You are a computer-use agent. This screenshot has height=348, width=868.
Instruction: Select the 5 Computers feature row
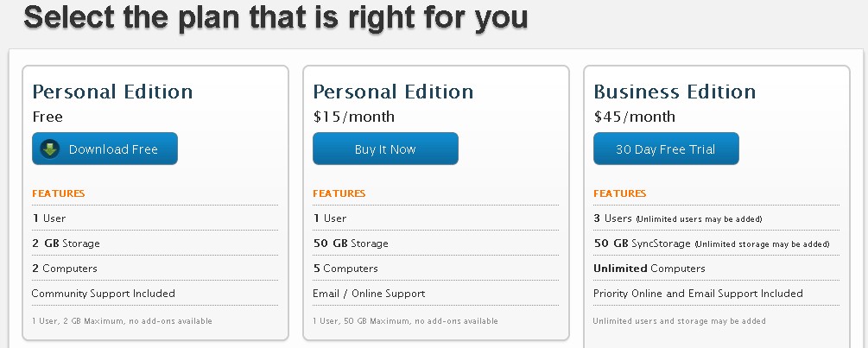click(345, 269)
